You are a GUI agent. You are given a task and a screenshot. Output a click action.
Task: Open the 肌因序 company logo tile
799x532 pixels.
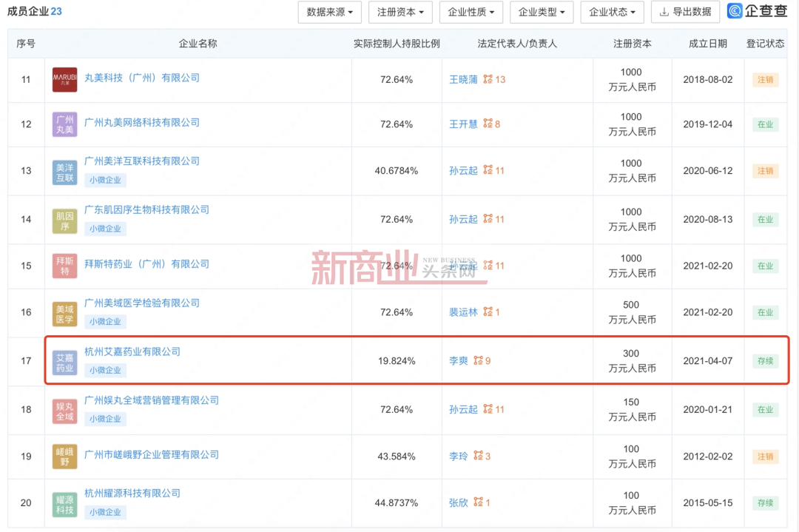point(64,221)
